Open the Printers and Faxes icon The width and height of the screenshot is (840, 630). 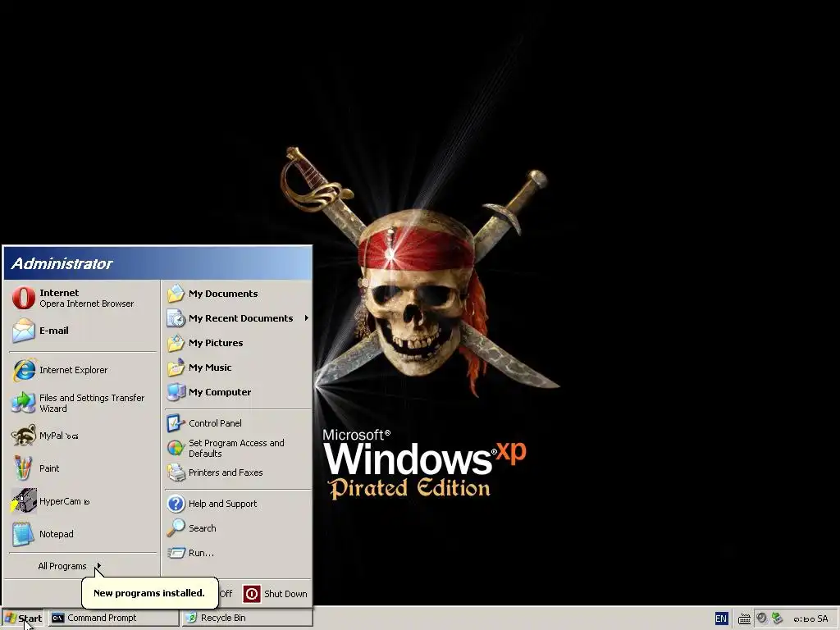point(176,472)
